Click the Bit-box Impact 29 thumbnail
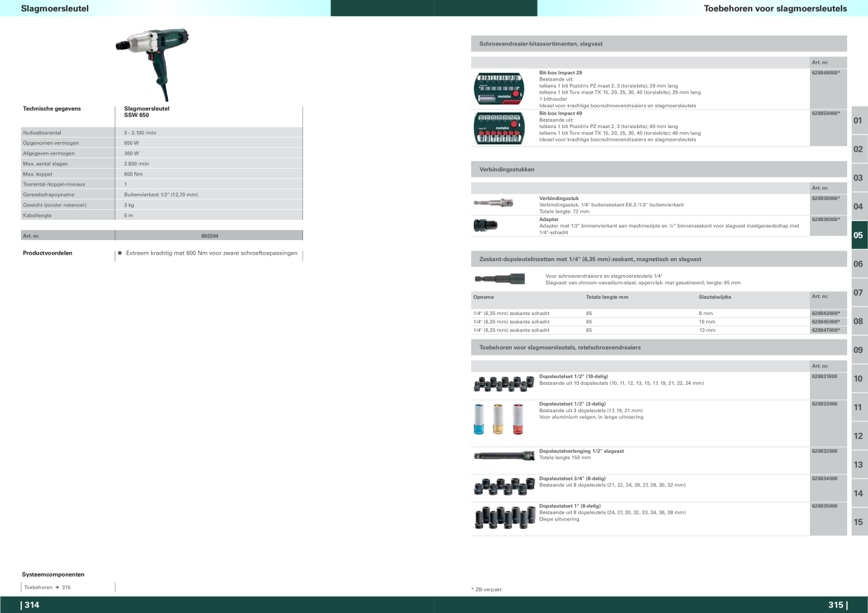Screen dimensions: 868x613 point(498,87)
